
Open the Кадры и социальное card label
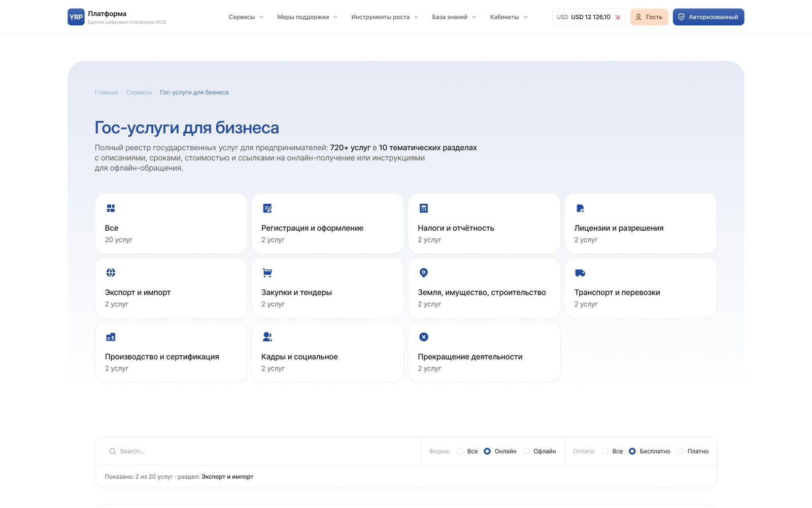299,357
